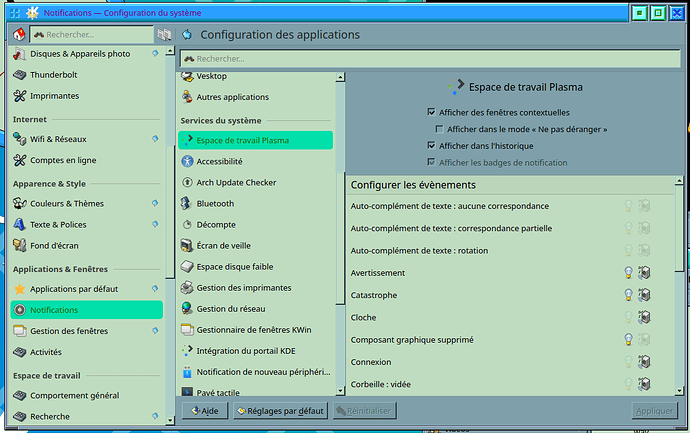Focus the applications Rechercher search field

tap(430, 59)
